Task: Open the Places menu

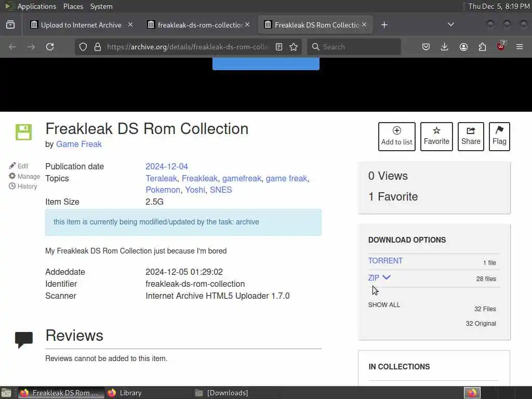Action: pos(73,6)
